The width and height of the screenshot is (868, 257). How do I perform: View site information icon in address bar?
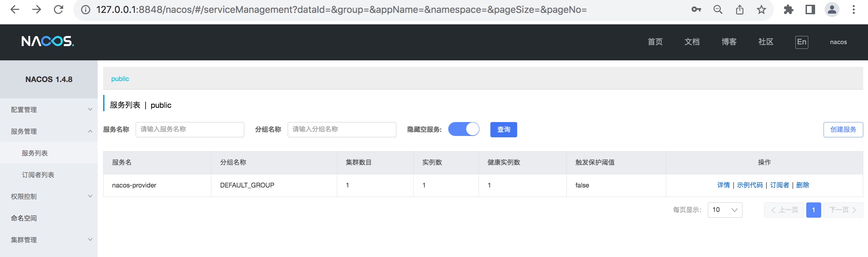[x=85, y=9]
